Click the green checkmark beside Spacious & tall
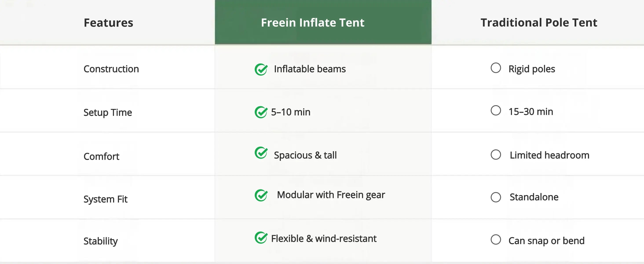The image size is (644, 264). coord(261,153)
